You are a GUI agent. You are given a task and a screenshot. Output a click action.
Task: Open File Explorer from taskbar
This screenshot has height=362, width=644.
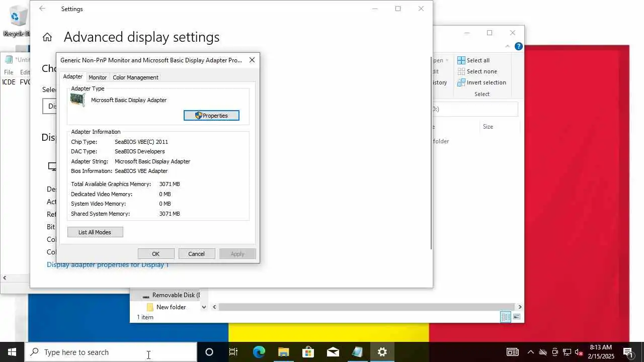tap(284, 352)
